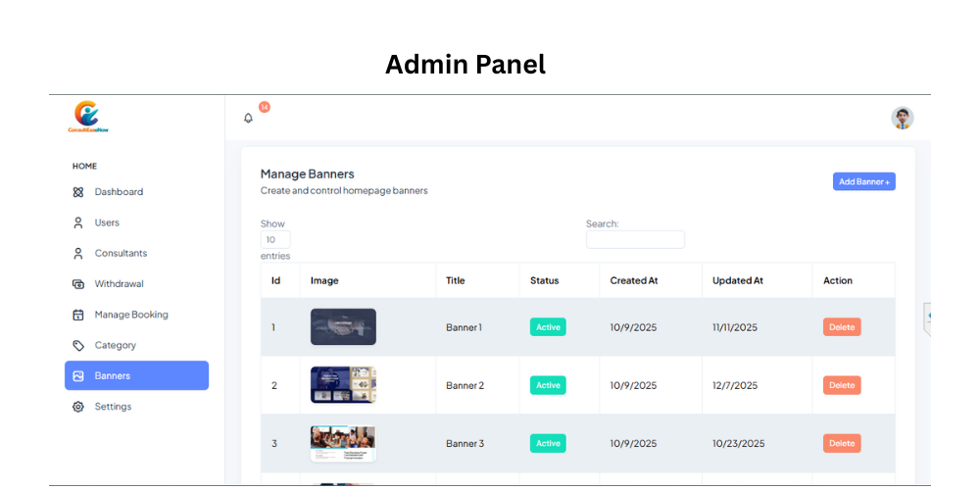Viewport: 980px width, 490px height.
Task: Click updated date 12/7/2025
Action: point(735,385)
